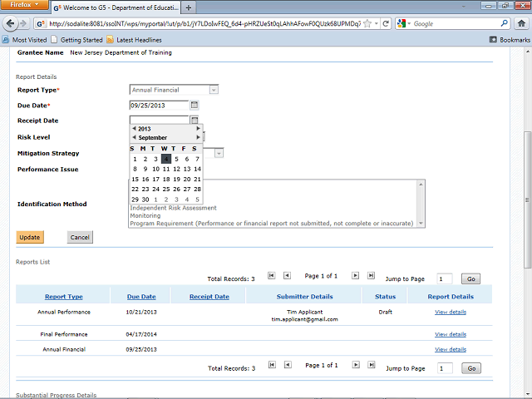
Task: Advance to next month after September
Action: pyautogui.click(x=198, y=138)
